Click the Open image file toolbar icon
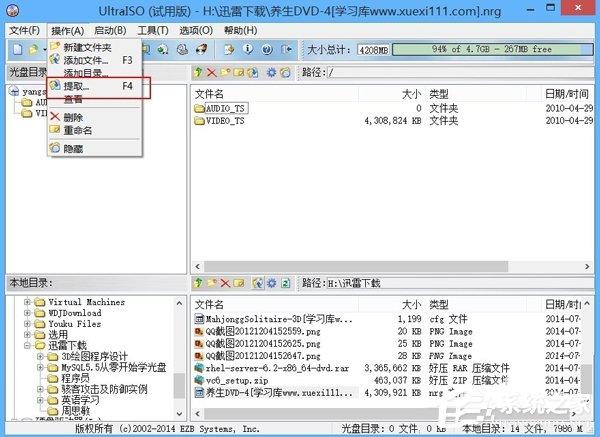Viewport: 600px width, 437px height. (34, 49)
